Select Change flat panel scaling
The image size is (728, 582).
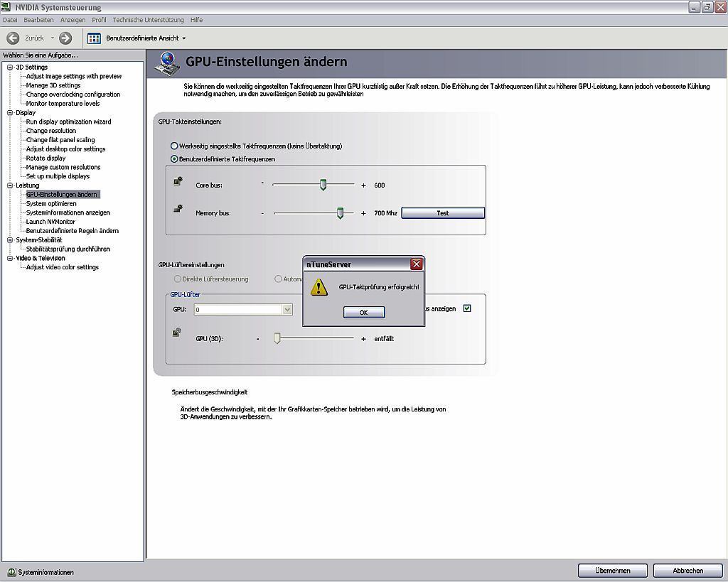pos(60,140)
